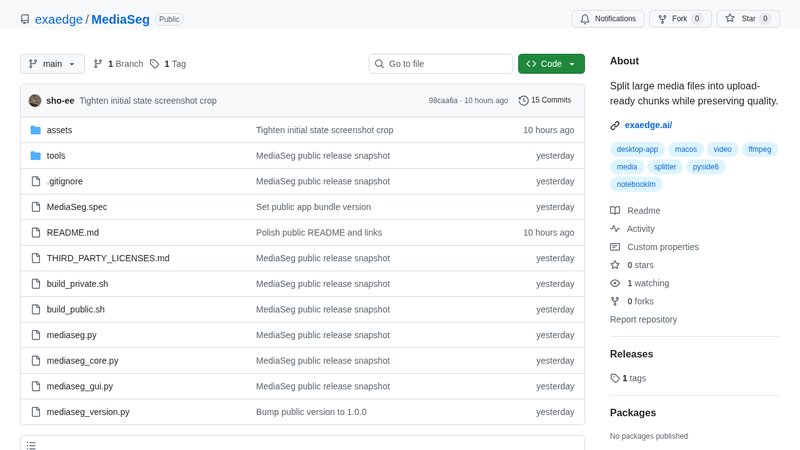Open the tools folder
The width and height of the screenshot is (800, 450).
tap(56, 156)
